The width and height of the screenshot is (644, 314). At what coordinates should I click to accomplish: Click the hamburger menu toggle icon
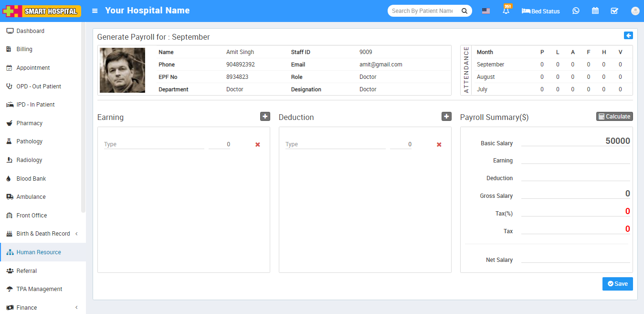95,11
